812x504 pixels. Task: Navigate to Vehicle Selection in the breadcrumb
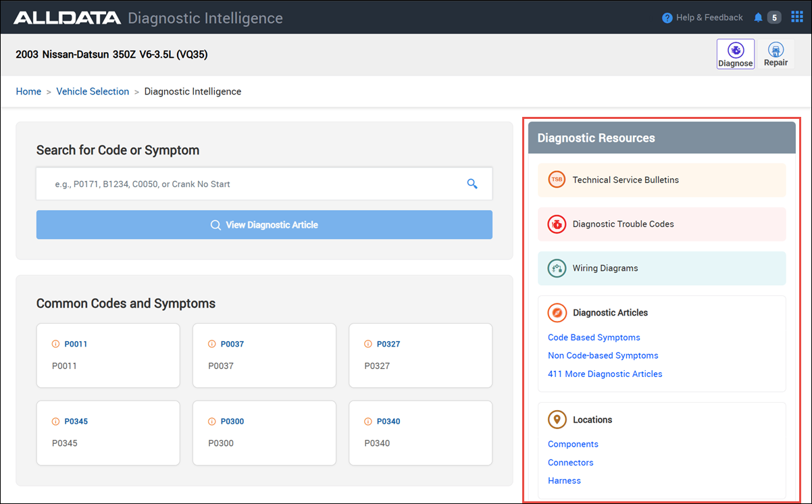pos(93,91)
